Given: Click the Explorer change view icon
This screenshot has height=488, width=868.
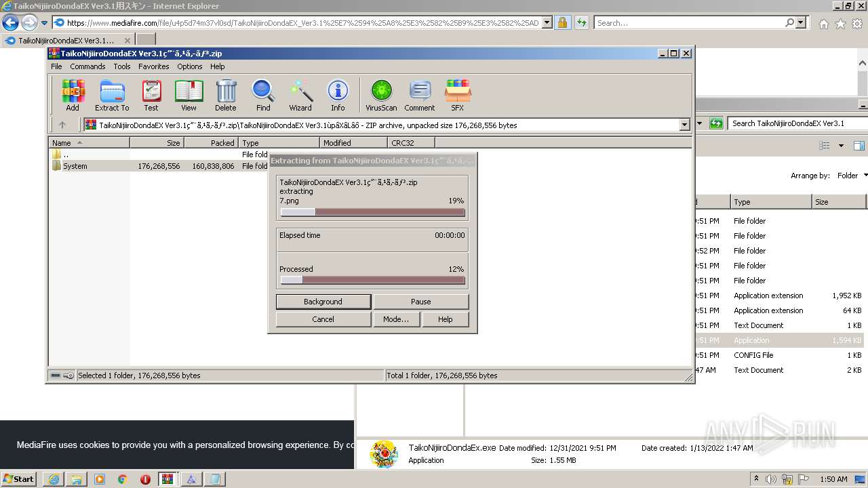Looking at the screenshot, I should [x=825, y=146].
